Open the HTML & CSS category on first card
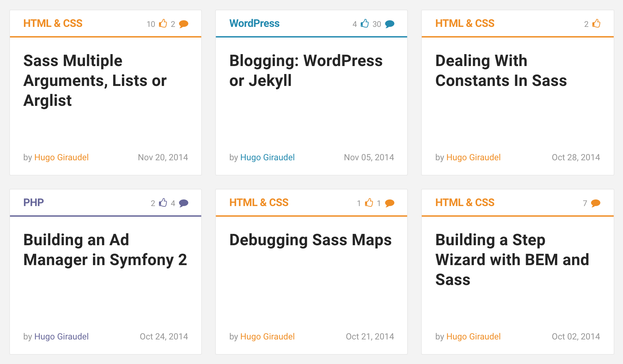 [53, 23]
